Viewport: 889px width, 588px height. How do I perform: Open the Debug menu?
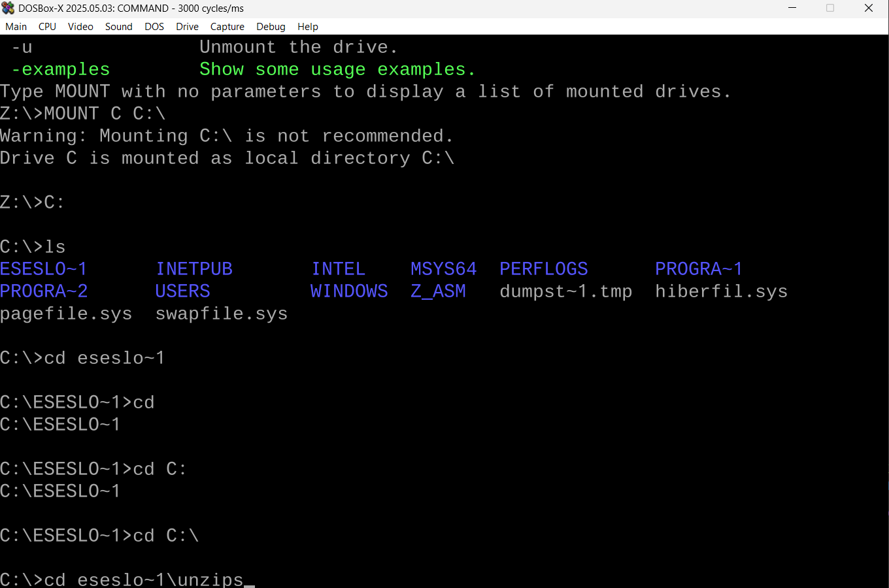point(271,27)
